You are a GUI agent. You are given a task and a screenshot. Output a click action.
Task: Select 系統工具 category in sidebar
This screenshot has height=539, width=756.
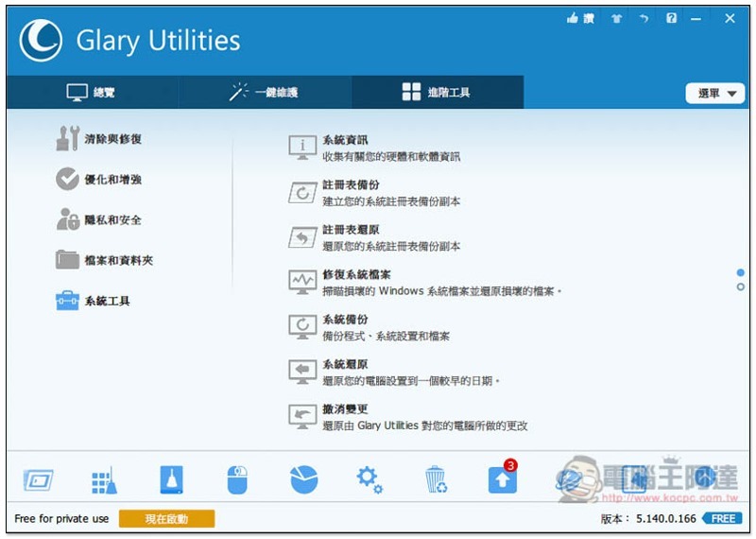point(93,301)
